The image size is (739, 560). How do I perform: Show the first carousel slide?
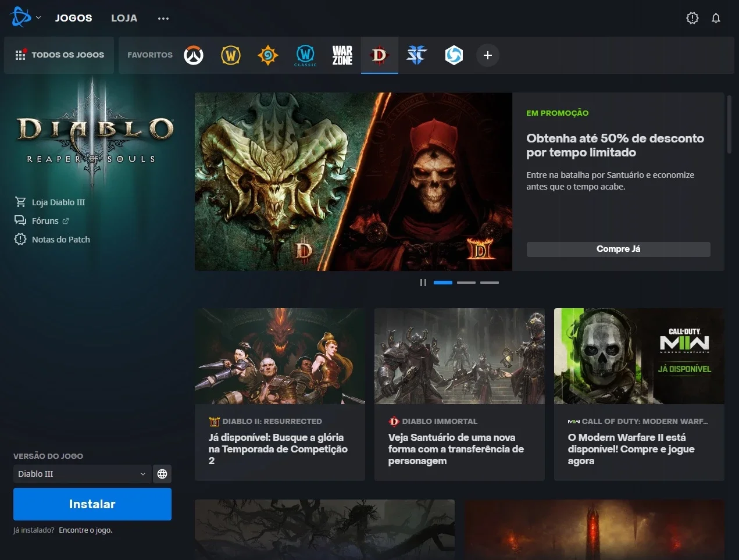[x=443, y=283]
